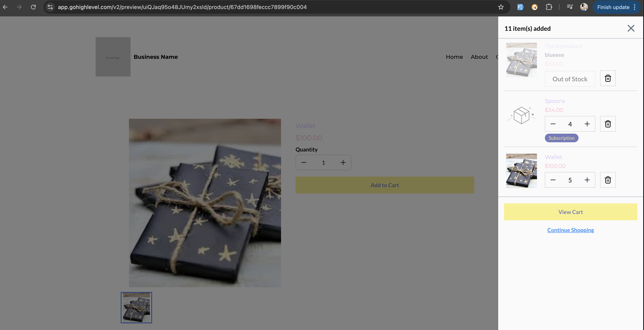Decrease Spoons quantity with minus
The image size is (644, 330).
click(x=553, y=124)
